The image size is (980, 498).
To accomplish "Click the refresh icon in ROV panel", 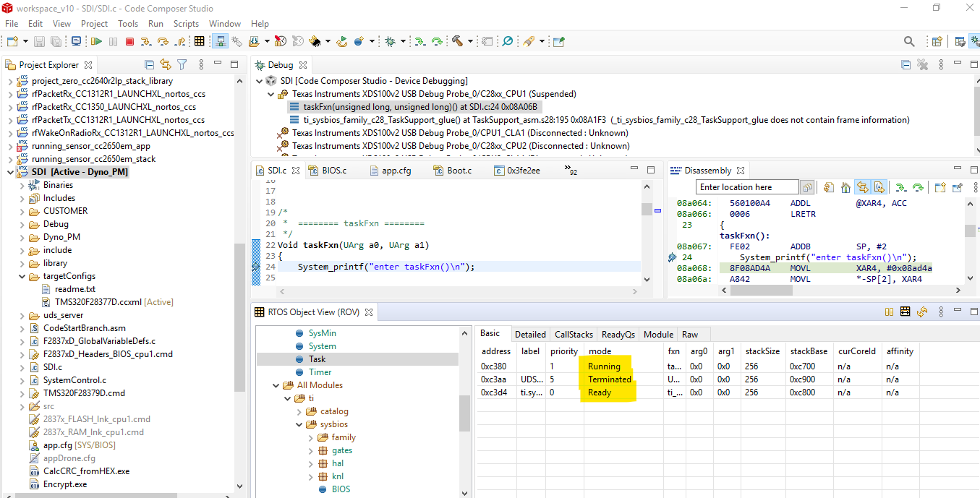I will 921,312.
